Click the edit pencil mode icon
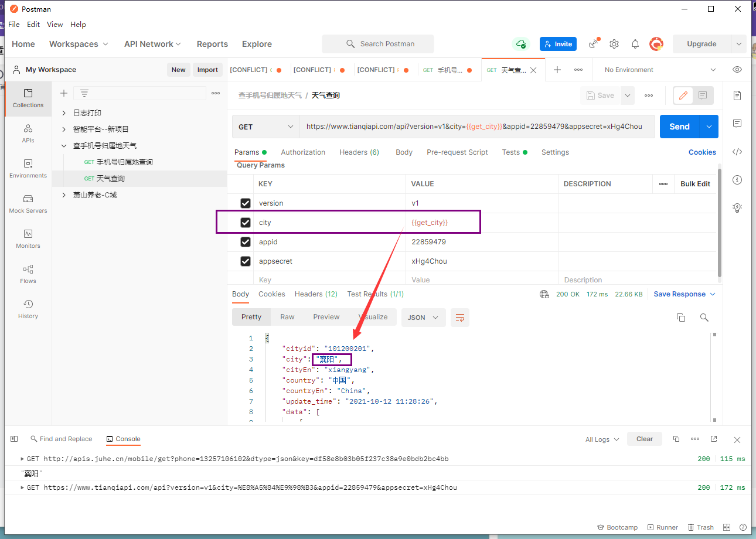Viewport: 756px width, 539px height. coord(683,95)
